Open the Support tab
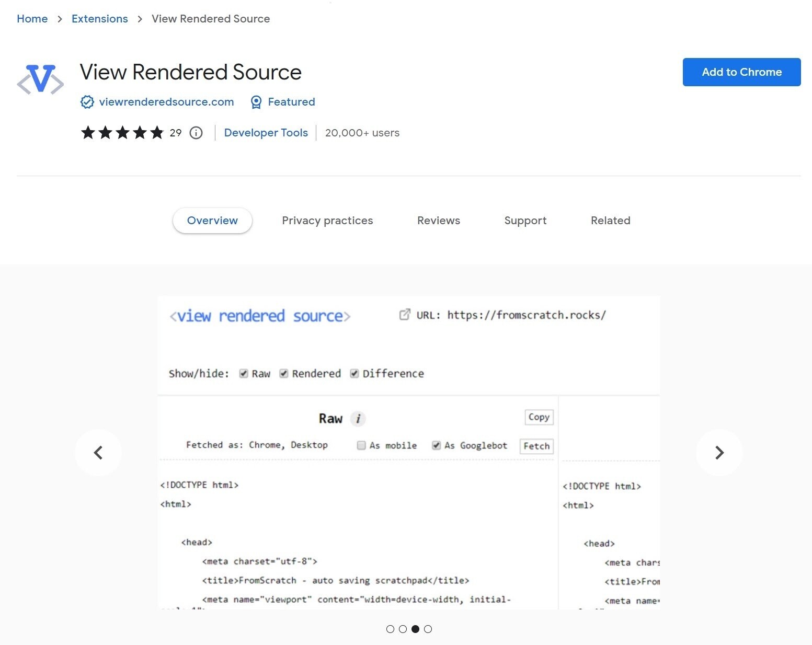 click(525, 221)
